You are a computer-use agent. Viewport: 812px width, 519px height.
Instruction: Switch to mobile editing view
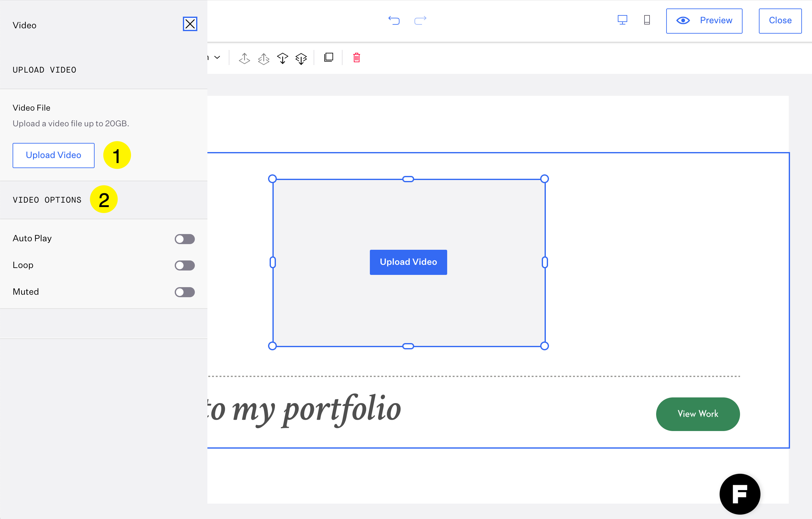pyautogui.click(x=647, y=20)
